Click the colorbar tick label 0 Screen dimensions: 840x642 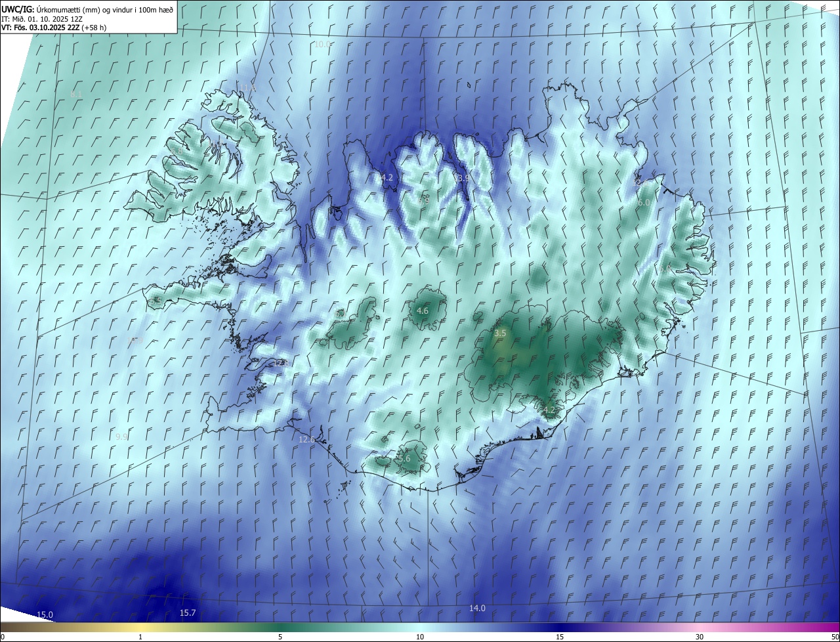click(3, 637)
